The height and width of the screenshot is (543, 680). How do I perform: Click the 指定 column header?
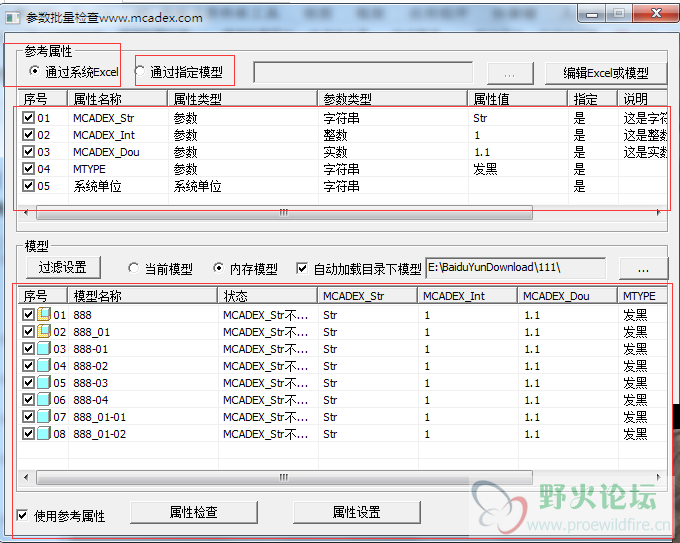click(593, 99)
